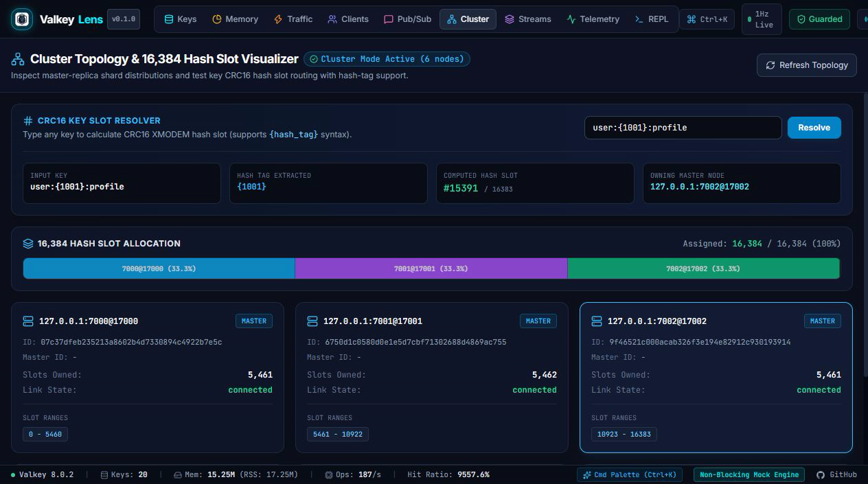Focus the key input field with user:{1001}:profile
Screen dimensions: 868x484
tap(683, 128)
